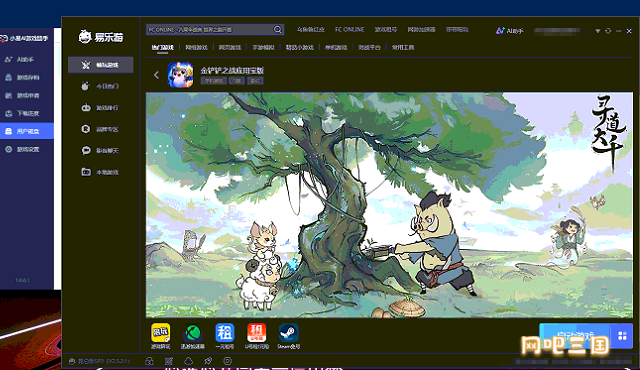
Task: Click the second tag under the game title
Action: pos(236,81)
